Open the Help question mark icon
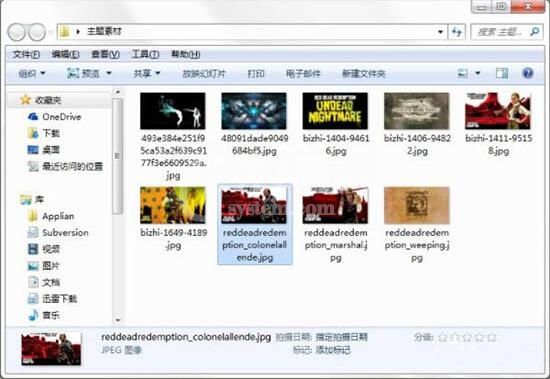550x379 pixels. pos(528,73)
